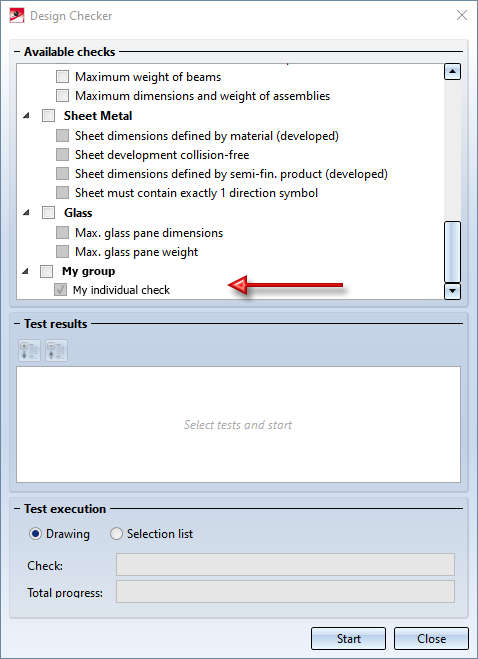Collapse the Test results section

click(x=18, y=324)
